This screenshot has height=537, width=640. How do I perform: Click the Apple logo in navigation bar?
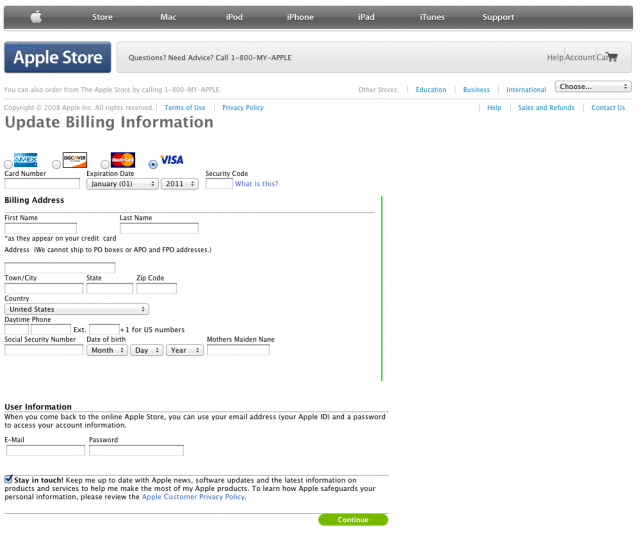[x=36, y=17]
